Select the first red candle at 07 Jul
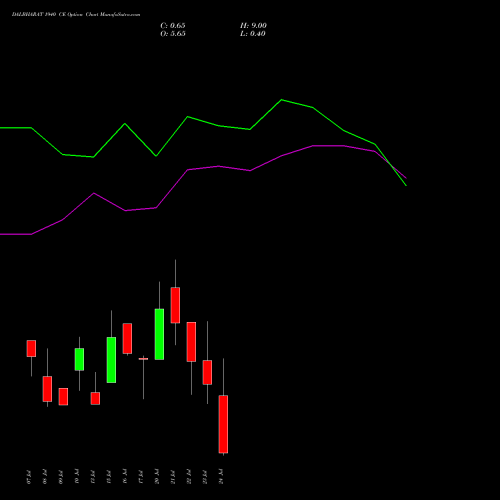This screenshot has height=500, width=500. [31, 349]
